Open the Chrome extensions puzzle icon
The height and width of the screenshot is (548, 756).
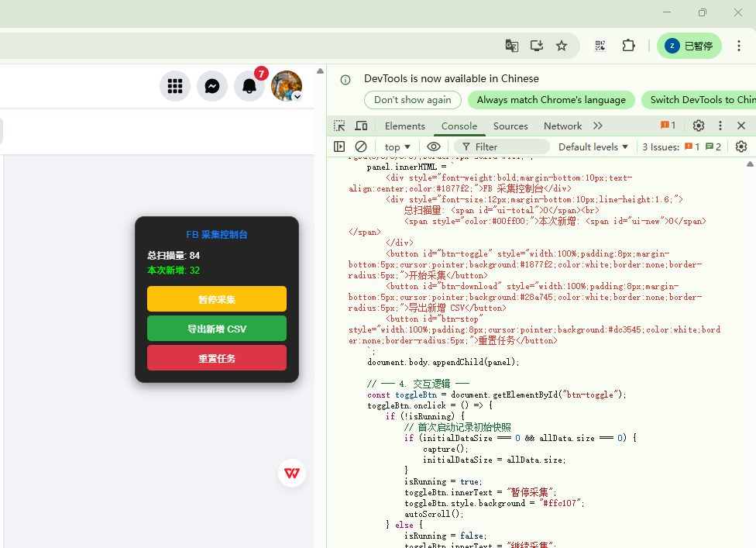[629, 46]
